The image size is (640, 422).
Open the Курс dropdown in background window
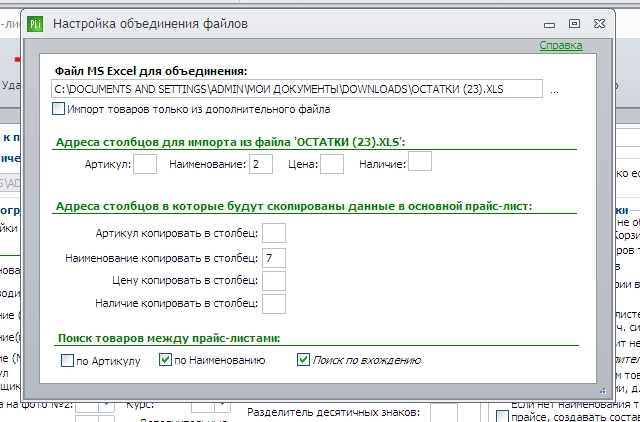pos(222,405)
